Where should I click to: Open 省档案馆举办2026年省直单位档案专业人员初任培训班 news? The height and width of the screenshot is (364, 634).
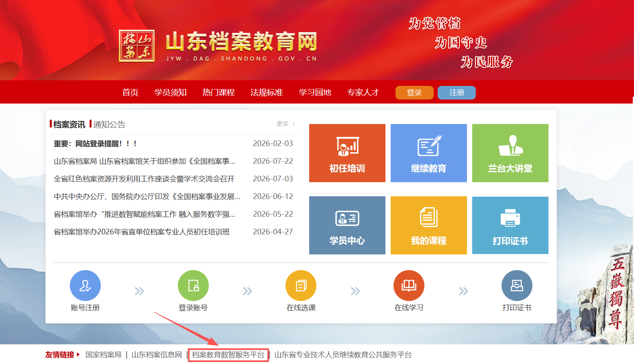coord(142,232)
